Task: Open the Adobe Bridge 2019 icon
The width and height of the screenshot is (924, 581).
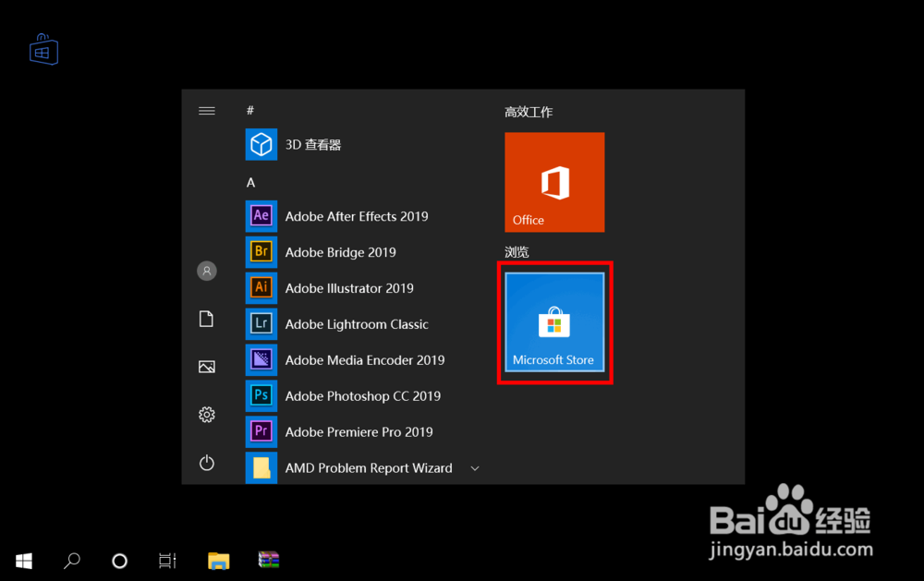Action: tap(261, 252)
